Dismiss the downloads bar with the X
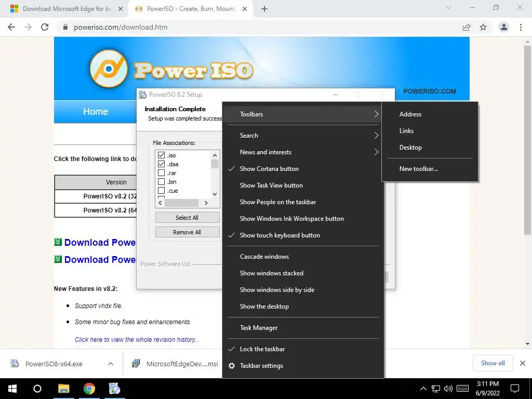The height and width of the screenshot is (399, 532). 523,363
